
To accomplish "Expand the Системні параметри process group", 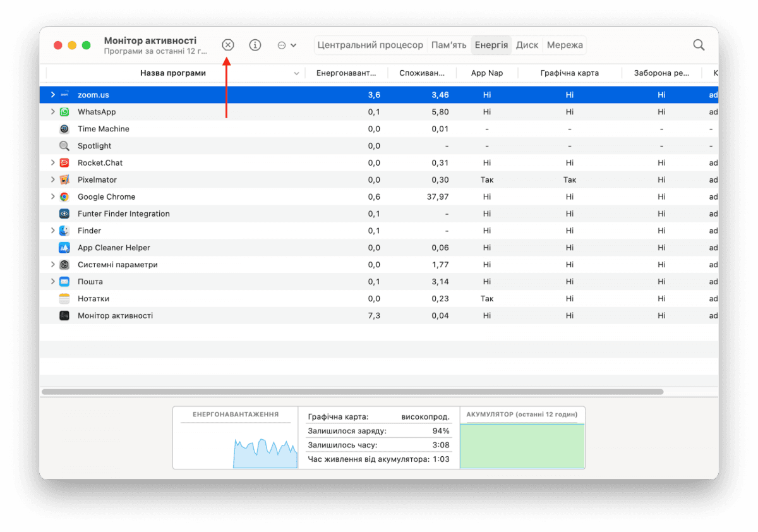I will (52, 265).
